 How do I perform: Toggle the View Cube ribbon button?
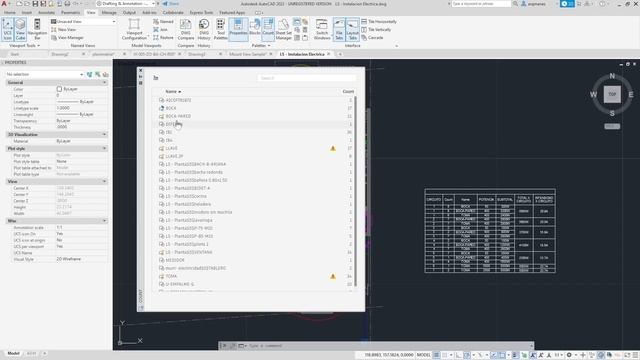coord(20,29)
